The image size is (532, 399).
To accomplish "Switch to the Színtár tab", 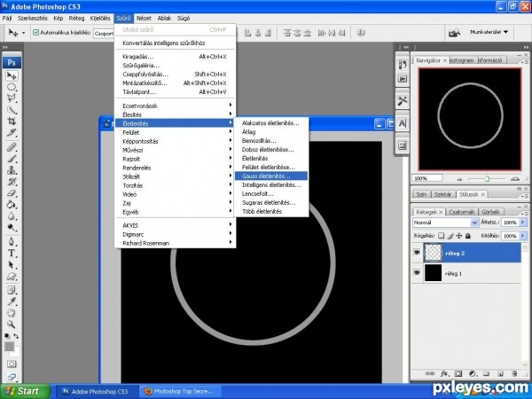I will (443, 194).
